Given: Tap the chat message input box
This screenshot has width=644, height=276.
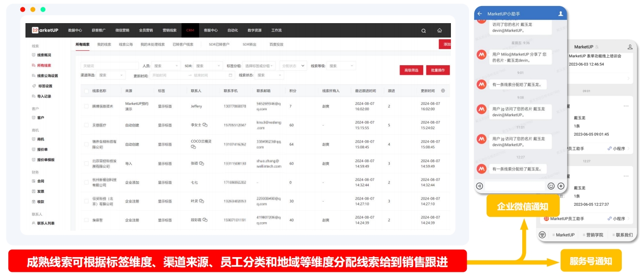Looking at the screenshot, I should [515, 186].
